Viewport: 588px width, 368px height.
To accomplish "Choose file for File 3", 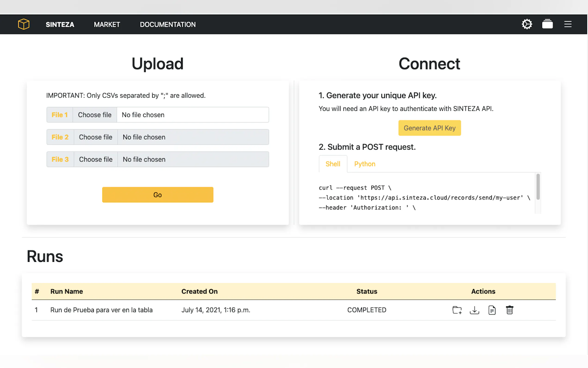I will pyautogui.click(x=96, y=159).
